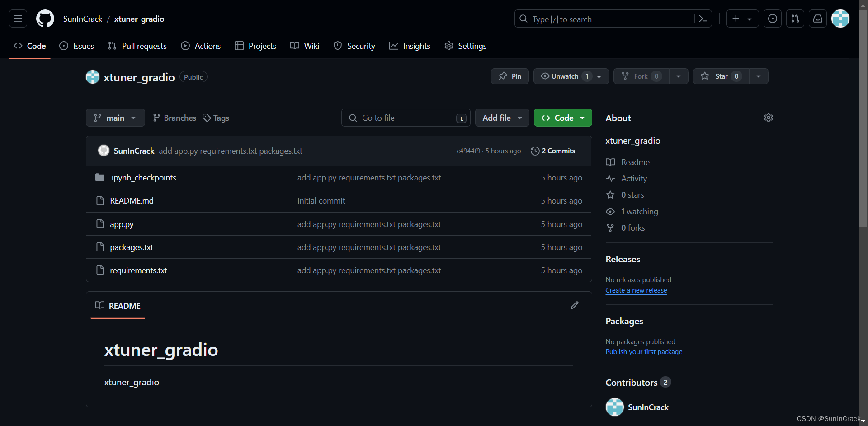
Task: Open the 2 Commits history
Action: (x=553, y=151)
